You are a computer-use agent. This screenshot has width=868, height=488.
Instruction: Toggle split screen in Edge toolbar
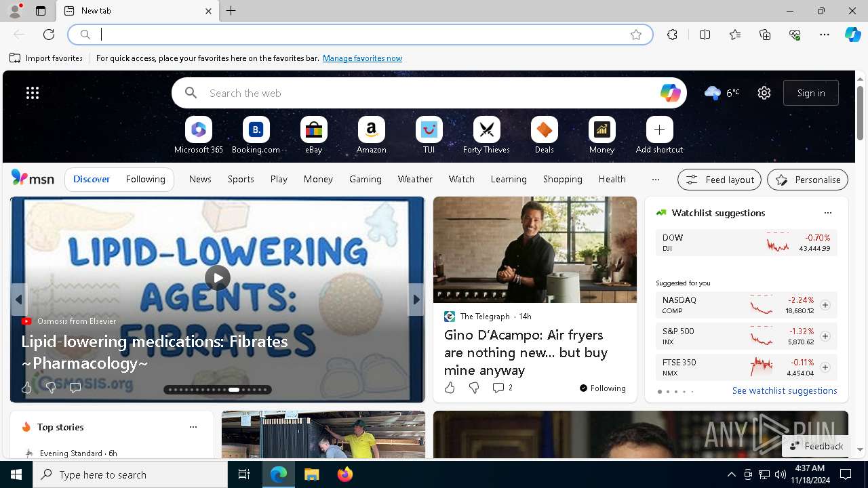pos(705,35)
